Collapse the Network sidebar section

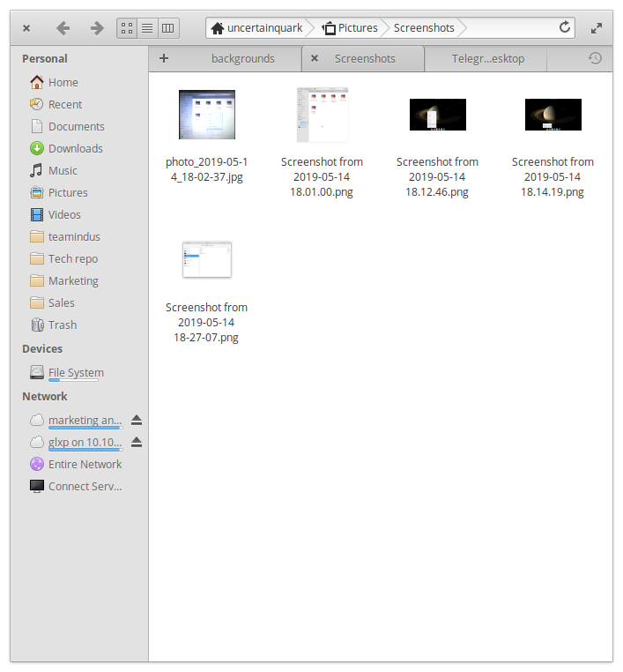45,397
